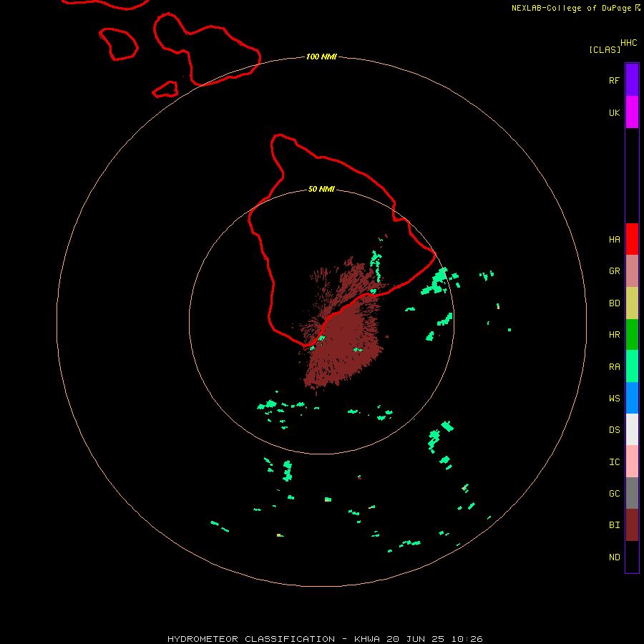The height and width of the screenshot is (644, 644).
Task: Click the DS legend label
Action: tap(614, 430)
